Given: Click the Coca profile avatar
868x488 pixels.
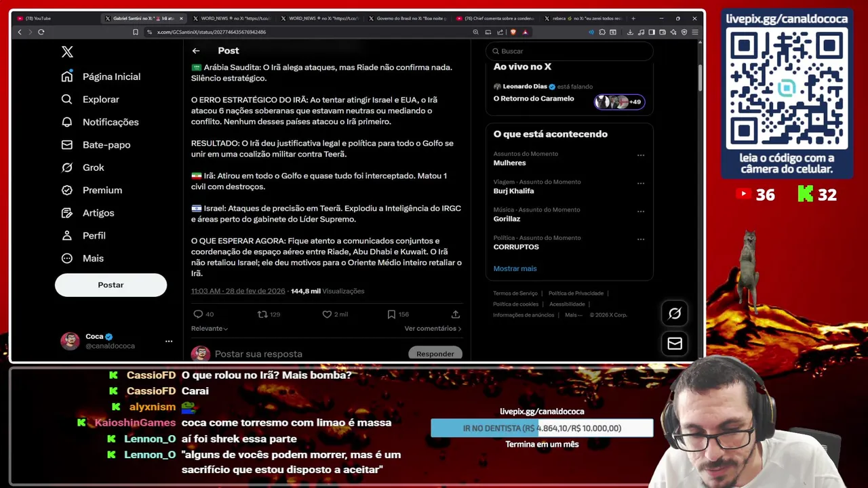Looking at the screenshot, I should tap(71, 341).
